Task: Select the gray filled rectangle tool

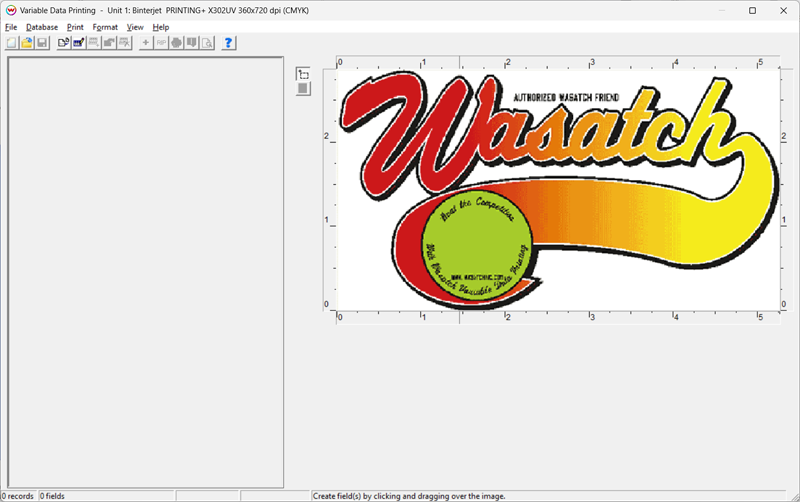Action: coord(303,88)
